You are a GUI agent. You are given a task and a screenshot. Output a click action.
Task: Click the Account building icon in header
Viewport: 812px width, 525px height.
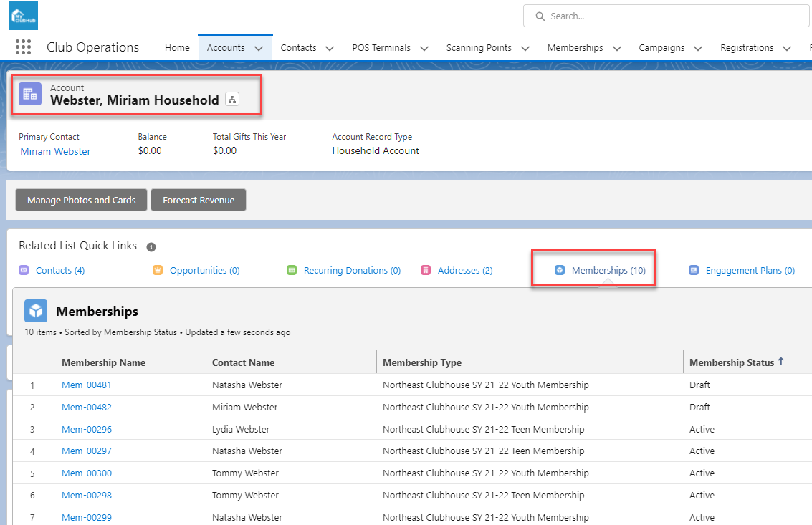point(30,94)
